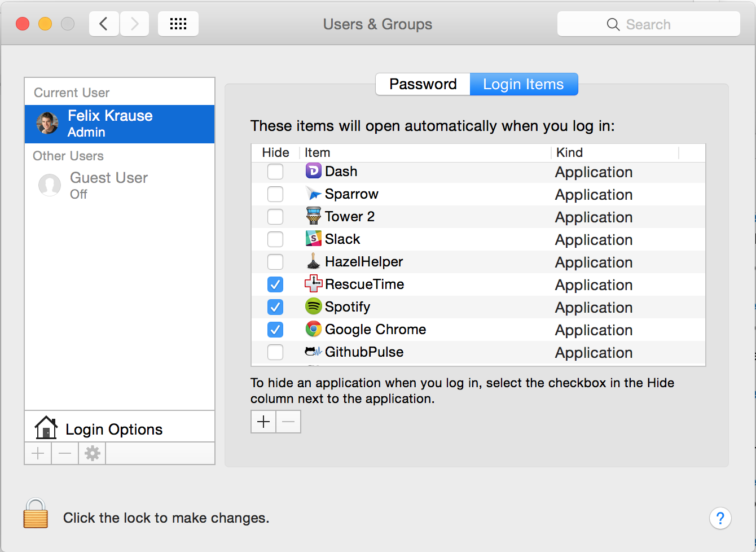The image size is (756, 552).
Task: Add a login item with plus button
Action: 263,422
